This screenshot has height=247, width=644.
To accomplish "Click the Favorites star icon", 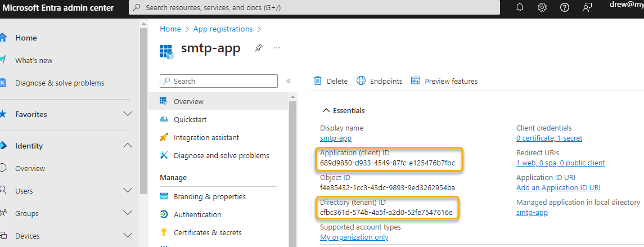I will pyautogui.click(x=3, y=114).
